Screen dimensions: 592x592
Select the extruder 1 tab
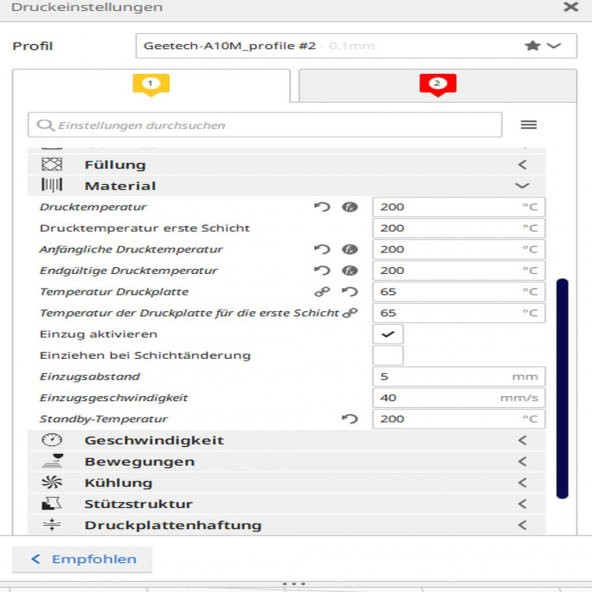pyautogui.click(x=151, y=85)
